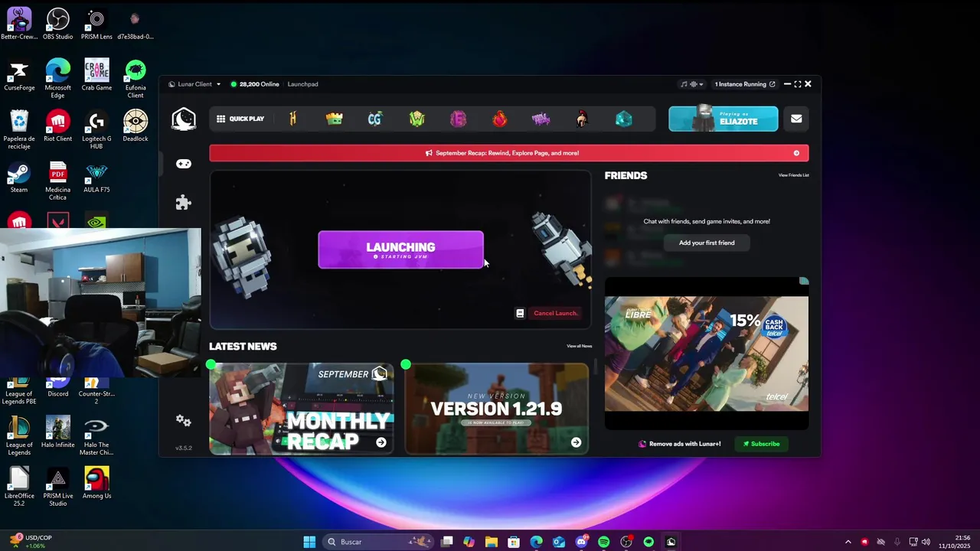Open the Version 1.21.9 news card
The width and height of the screenshot is (980, 551).
[x=496, y=409]
